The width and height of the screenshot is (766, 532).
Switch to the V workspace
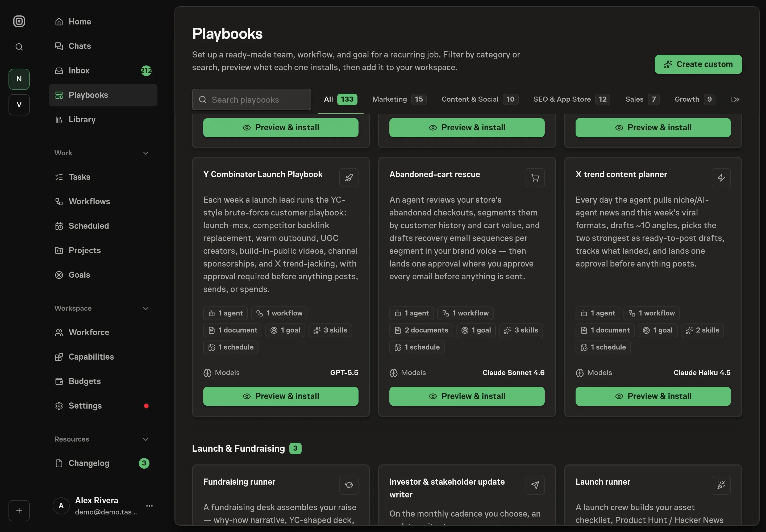coord(19,105)
